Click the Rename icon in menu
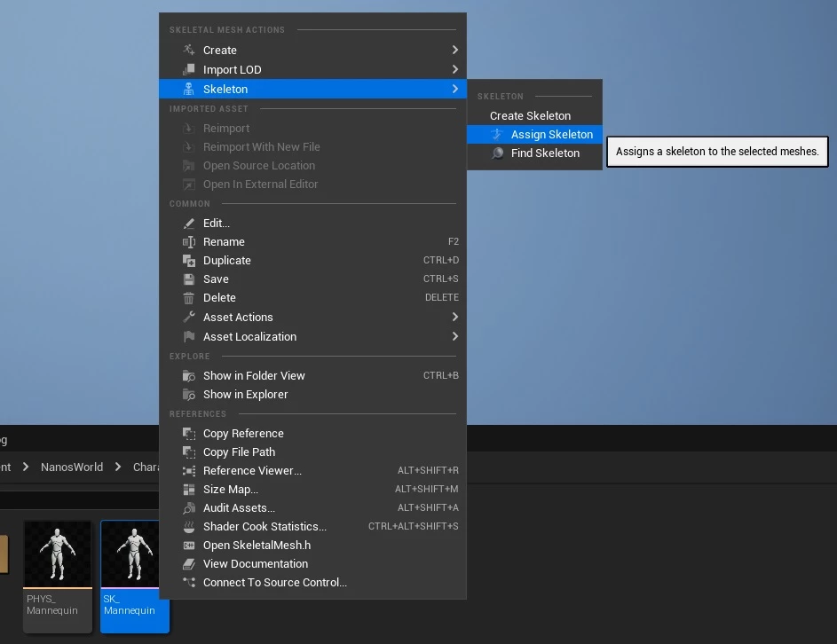Screen dimensions: 837x644 click(188, 242)
